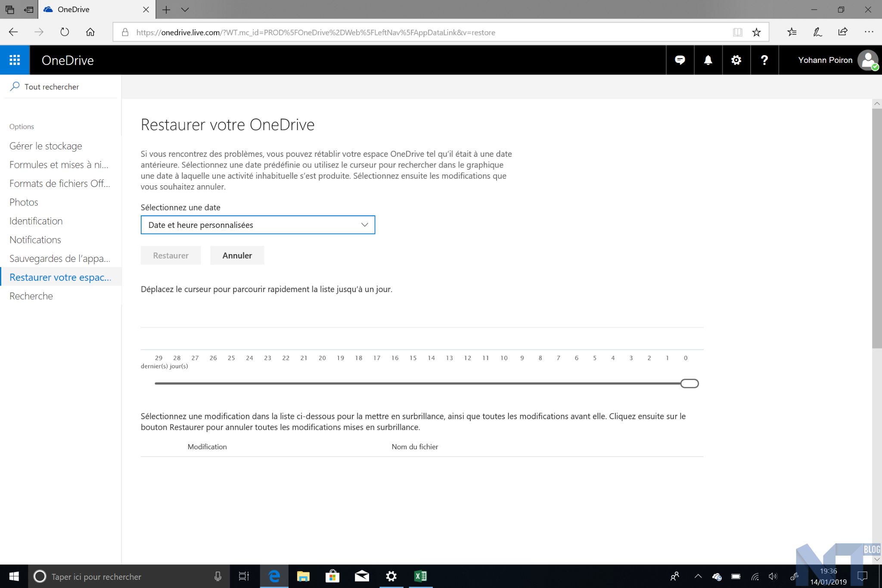
Task: Open Photos options page
Action: point(24,202)
